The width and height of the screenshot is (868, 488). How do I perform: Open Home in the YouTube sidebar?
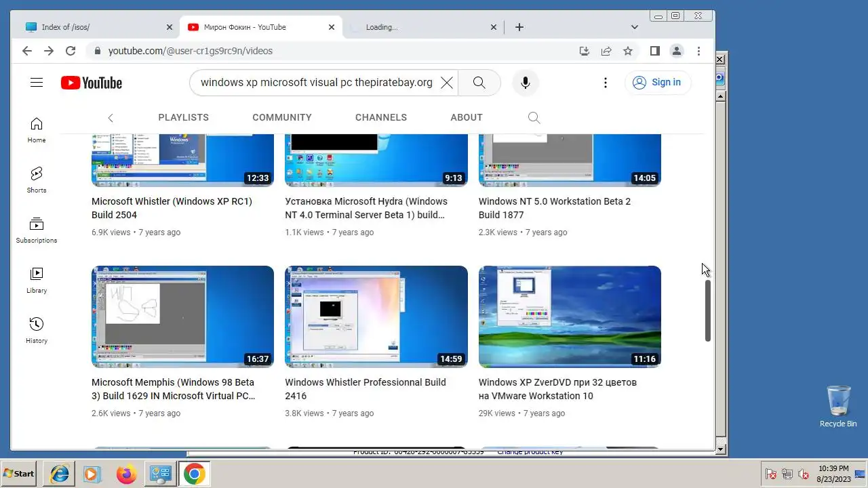click(x=37, y=129)
